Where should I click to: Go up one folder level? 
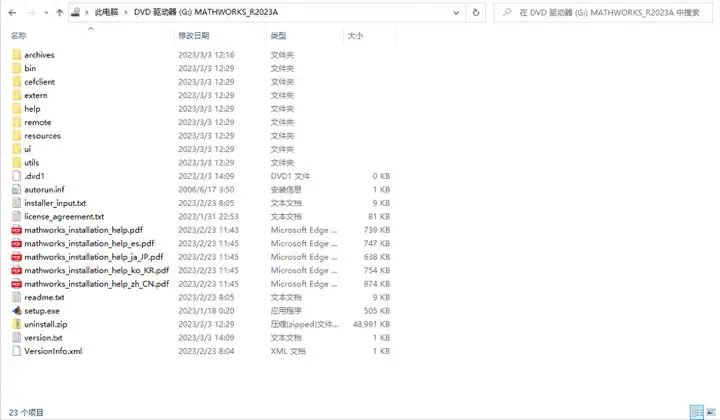(59, 13)
